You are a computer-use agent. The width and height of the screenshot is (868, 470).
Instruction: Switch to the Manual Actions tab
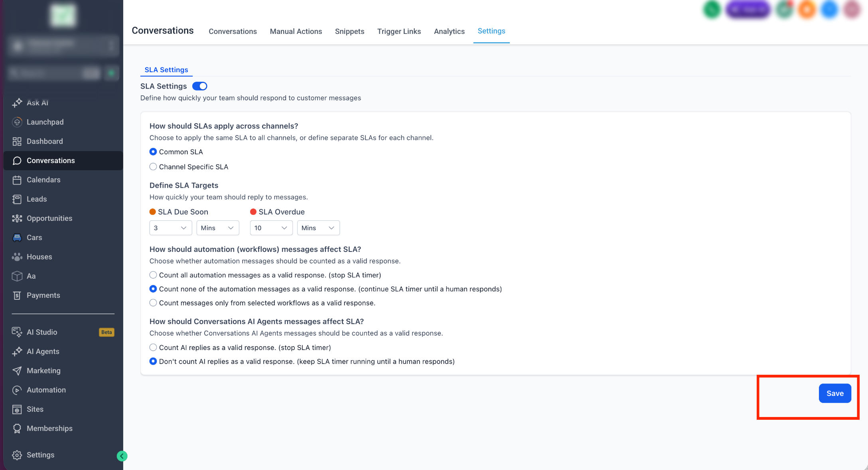pos(296,31)
